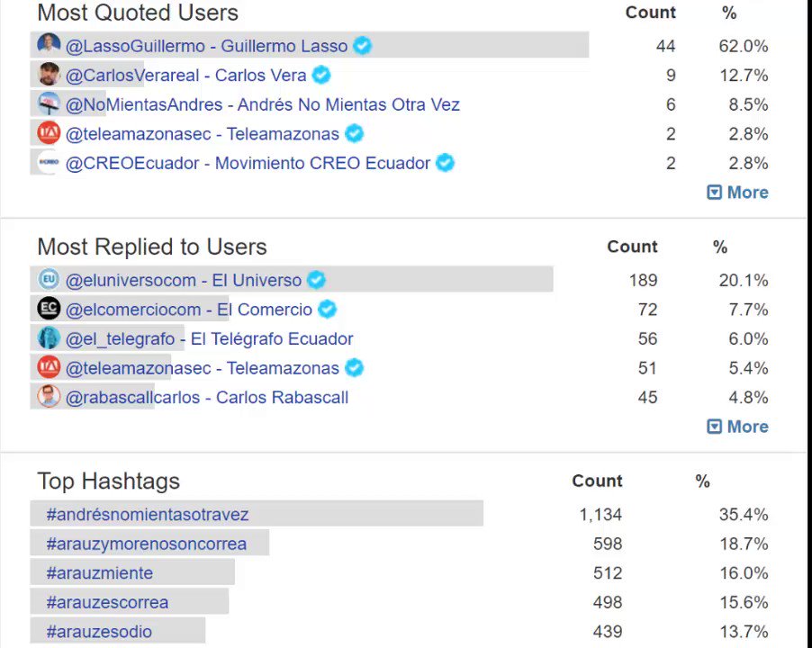Select hashtag #arauzesodio
Viewport: 812px width, 648px height.
(99, 632)
